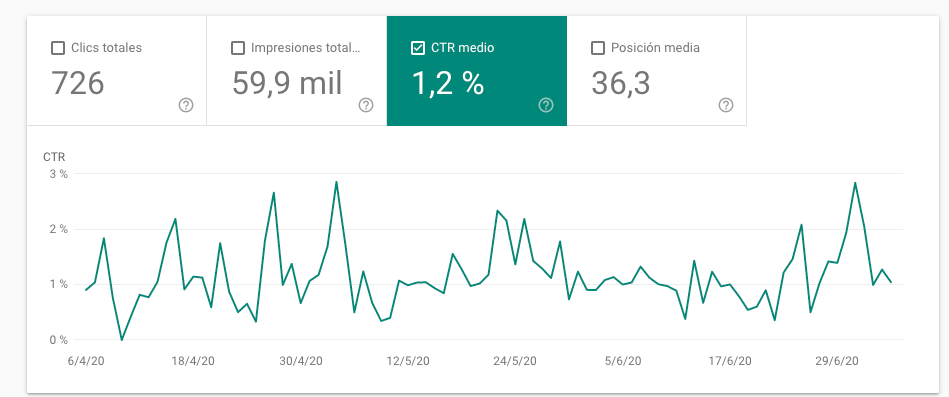Viewport: 949px width, 397px height.
Task: Click the truncated Impresiones total... label
Action: pos(306,48)
